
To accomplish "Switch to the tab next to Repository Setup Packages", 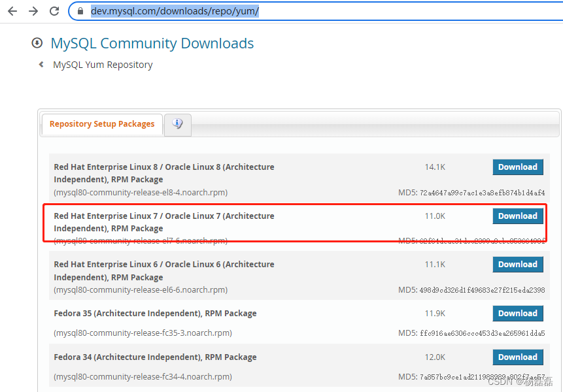I will [x=177, y=125].
